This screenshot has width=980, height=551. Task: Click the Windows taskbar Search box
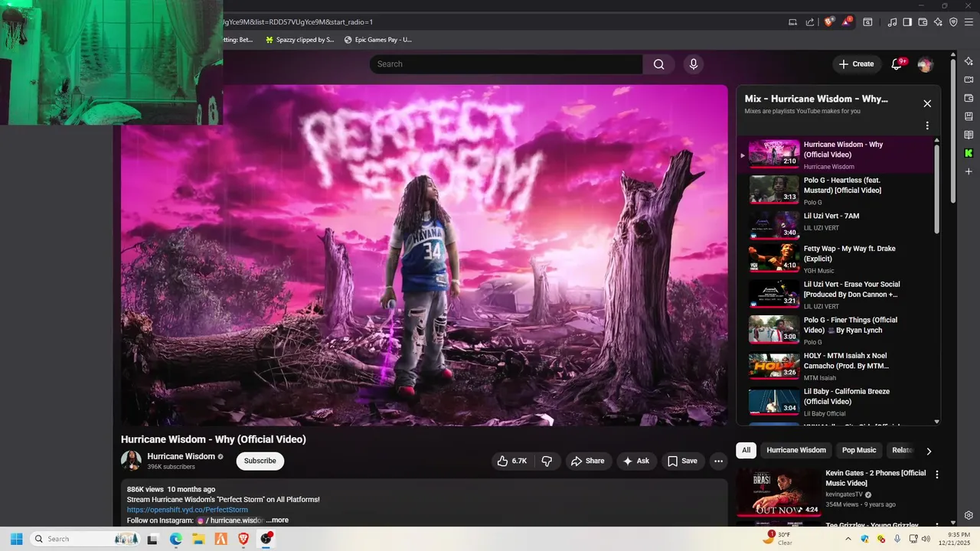(x=85, y=539)
